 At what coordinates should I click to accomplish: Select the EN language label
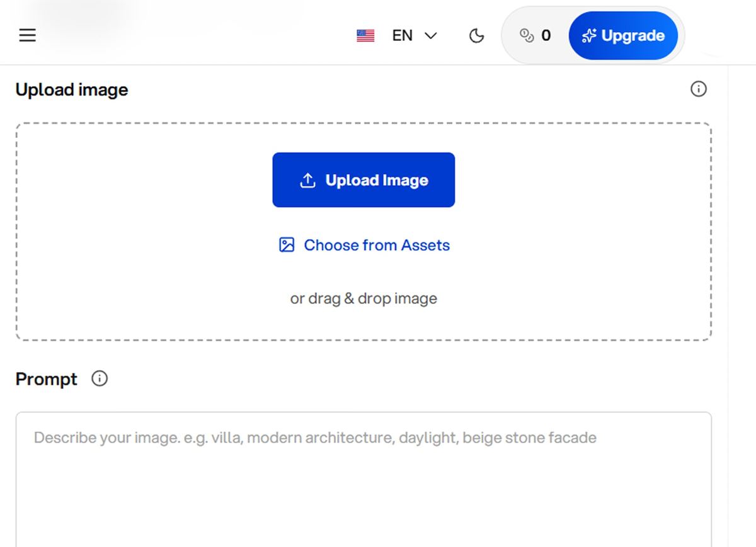pos(402,36)
